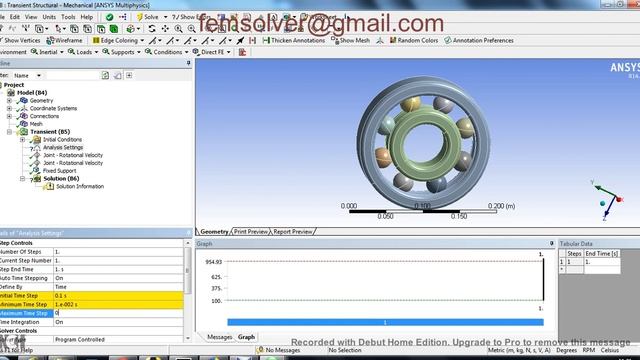Click the Minimum Time Step value
This screenshot has width=640, height=360.
(118, 304)
